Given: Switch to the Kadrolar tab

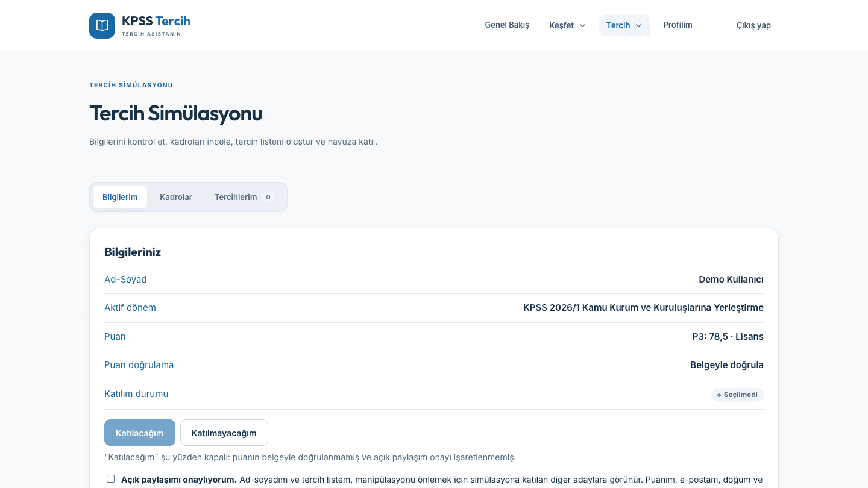Looking at the screenshot, I should point(176,197).
